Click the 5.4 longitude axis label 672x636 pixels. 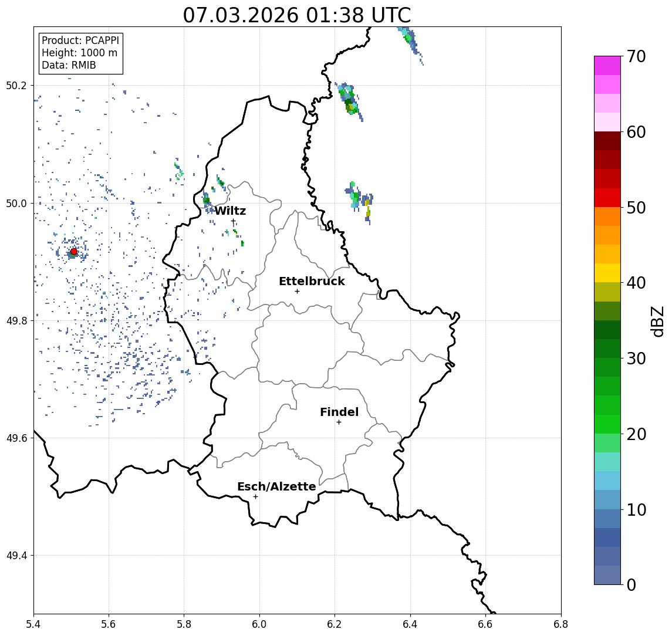pyautogui.click(x=33, y=624)
